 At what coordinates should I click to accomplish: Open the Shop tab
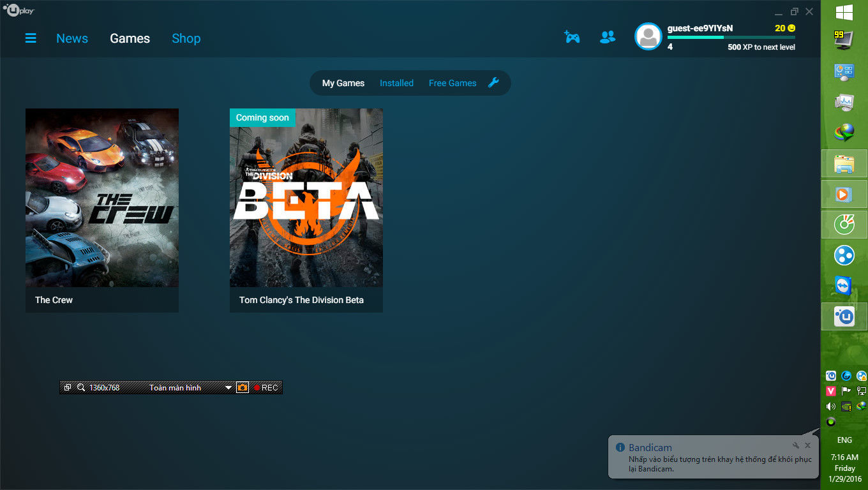pos(186,38)
